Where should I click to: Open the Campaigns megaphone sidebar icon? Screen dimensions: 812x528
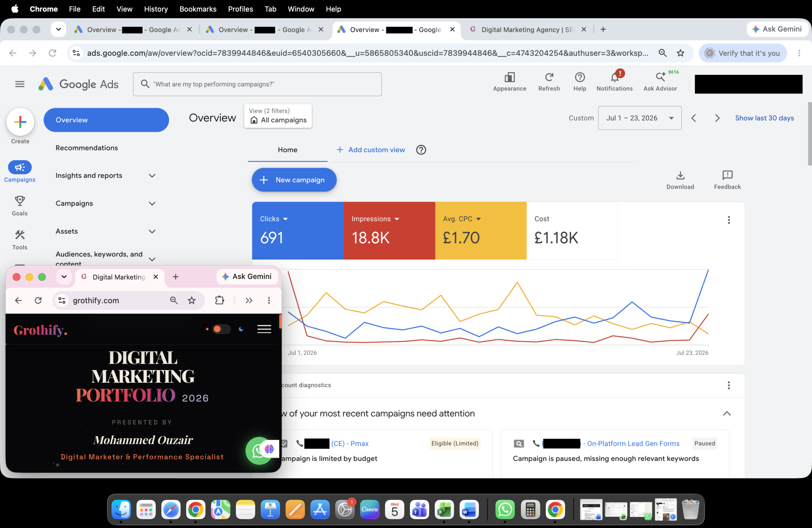pos(20,167)
